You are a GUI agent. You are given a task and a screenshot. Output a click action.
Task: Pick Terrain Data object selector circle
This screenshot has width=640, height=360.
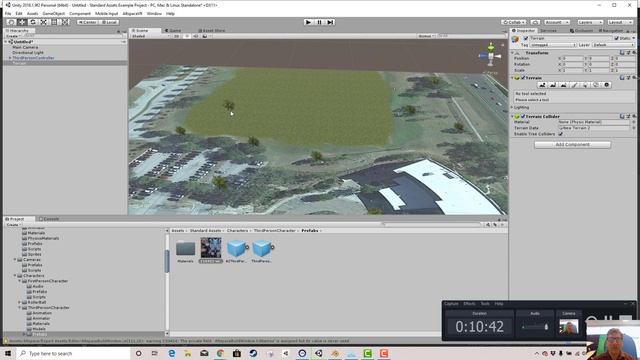coord(633,128)
